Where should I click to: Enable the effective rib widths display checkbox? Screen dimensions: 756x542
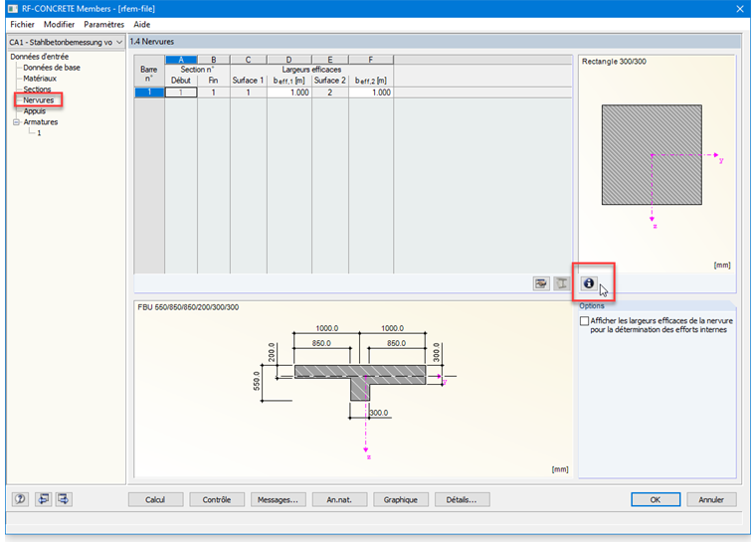tap(584, 321)
